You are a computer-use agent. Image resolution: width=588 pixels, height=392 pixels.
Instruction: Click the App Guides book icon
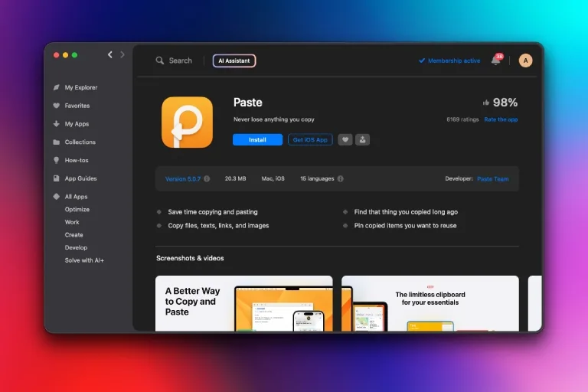pyautogui.click(x=56, y=178)
